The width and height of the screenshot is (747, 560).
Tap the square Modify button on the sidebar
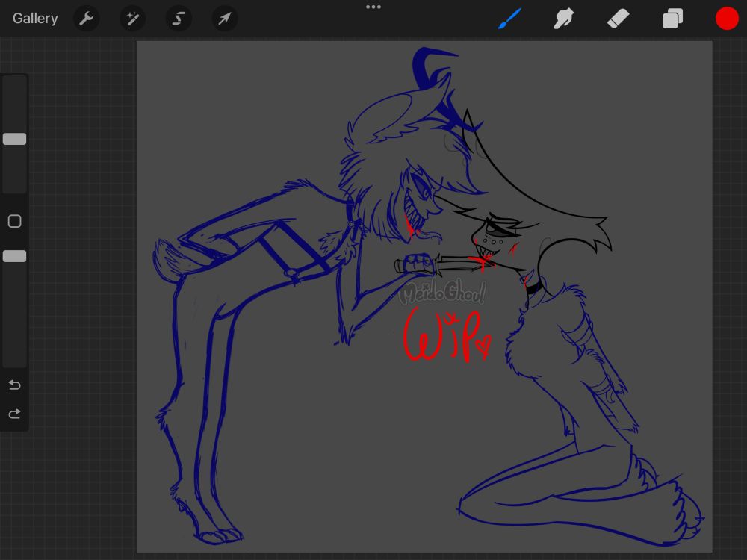(x=14, y=221)
